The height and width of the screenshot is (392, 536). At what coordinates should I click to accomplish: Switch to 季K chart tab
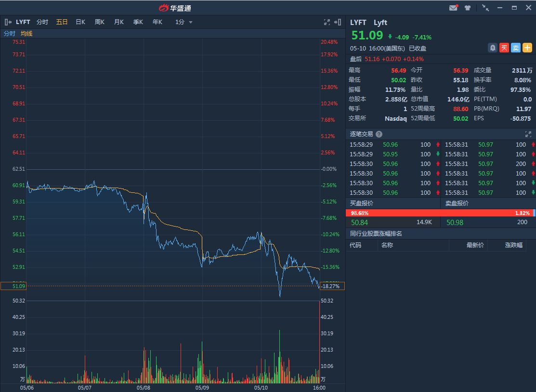[138, 22]
